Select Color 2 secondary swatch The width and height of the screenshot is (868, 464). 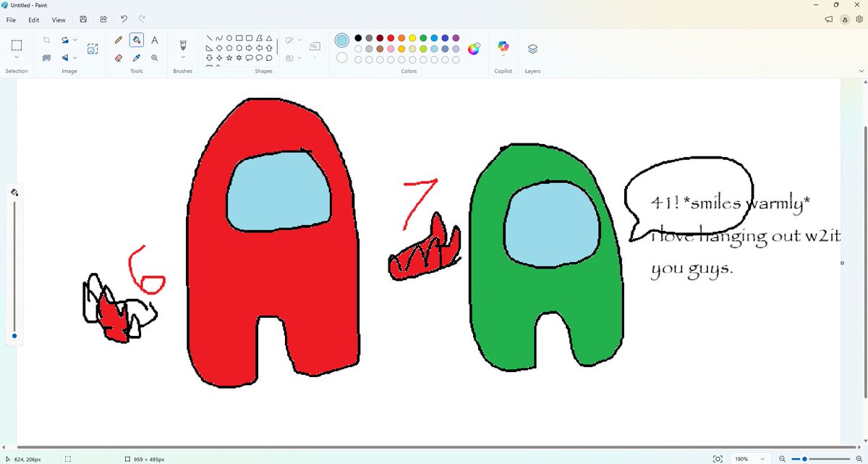[342, 58]
